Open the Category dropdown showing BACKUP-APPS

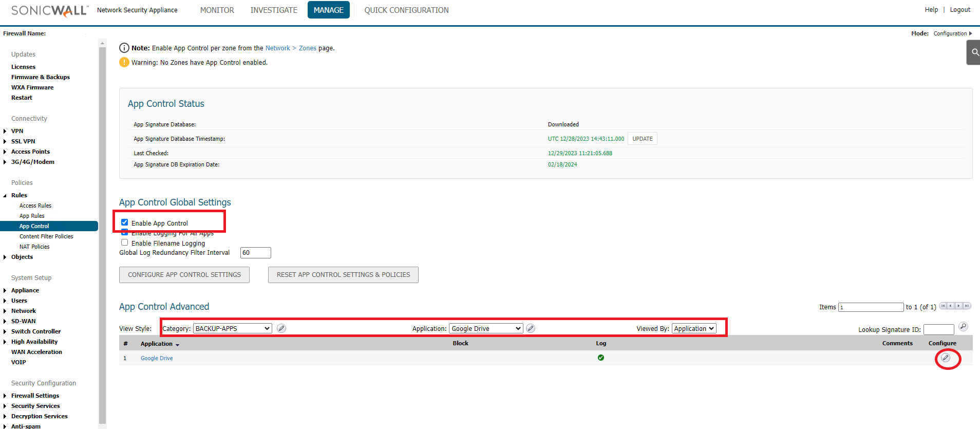pos(232,328)
